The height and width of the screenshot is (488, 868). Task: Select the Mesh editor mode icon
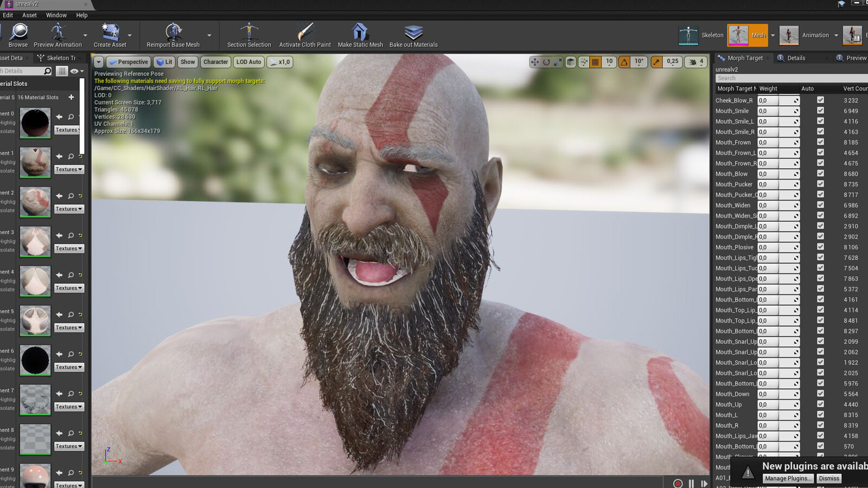click(738, 35)
